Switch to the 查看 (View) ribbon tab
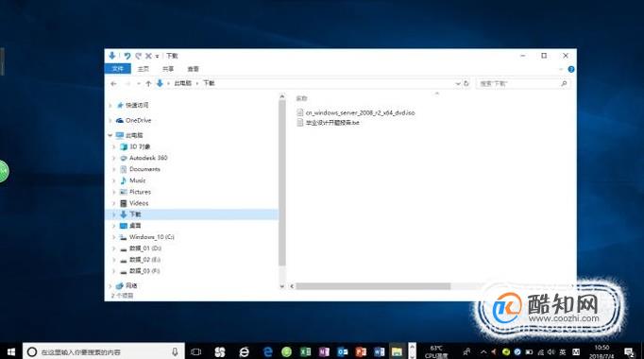Viewport: 644px width, 359px height. (193, 69)
